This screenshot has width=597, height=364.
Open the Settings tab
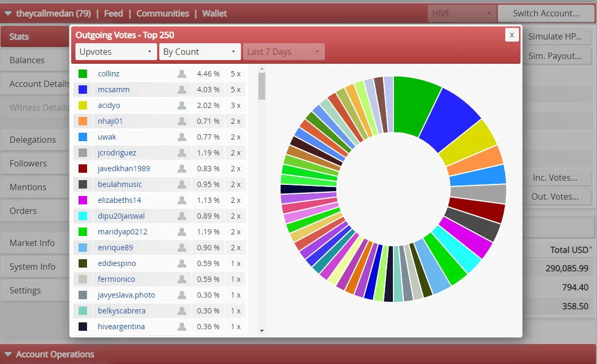[x=35, y=290]
